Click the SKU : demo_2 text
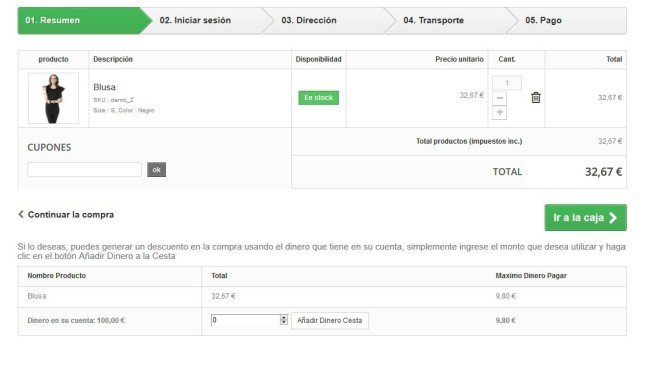Image resolution: width=646 pixels, height=366 pixels. 113,100
